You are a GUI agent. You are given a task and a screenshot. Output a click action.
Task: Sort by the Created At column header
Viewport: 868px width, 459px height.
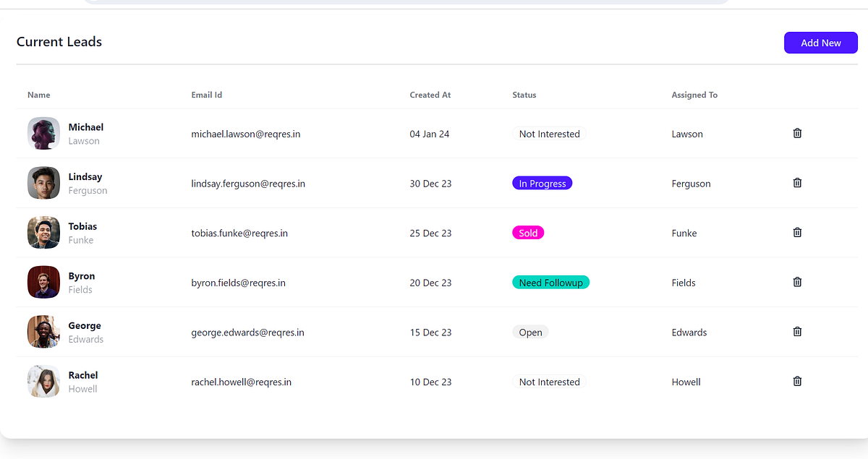coord(430,95)
